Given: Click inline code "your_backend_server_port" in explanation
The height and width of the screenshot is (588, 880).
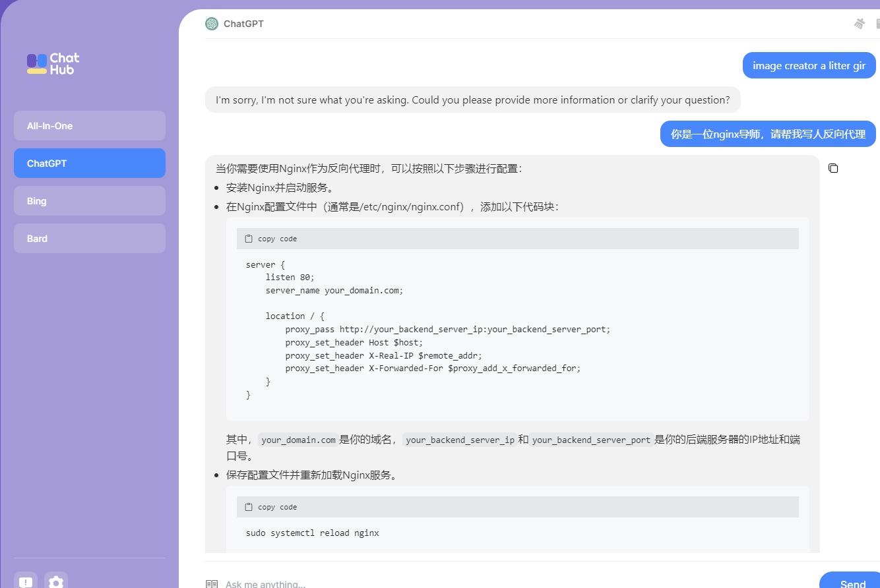Looking at the screenshot, I should (592, 440).
